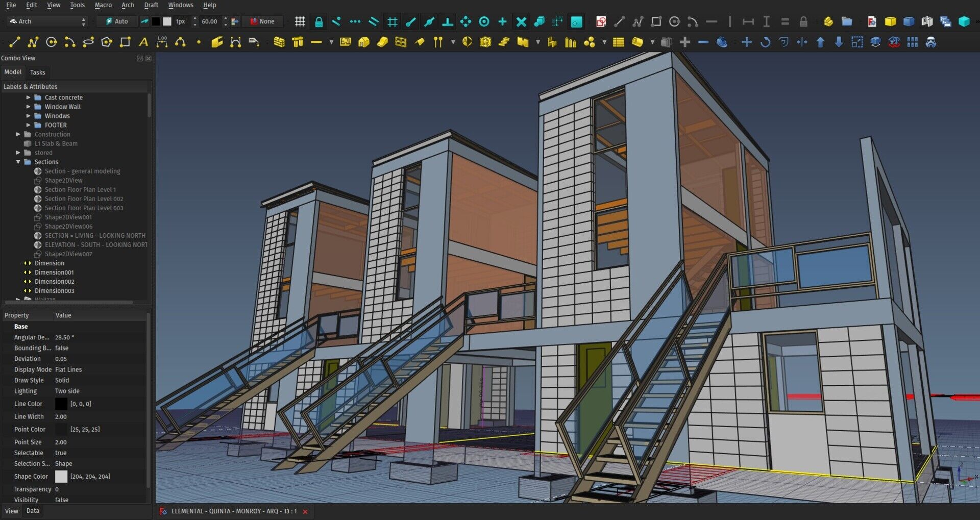Open the Arch menu
Image resolution: width=980 pixels, height=520 pixels.
click(x=128, y=5)
